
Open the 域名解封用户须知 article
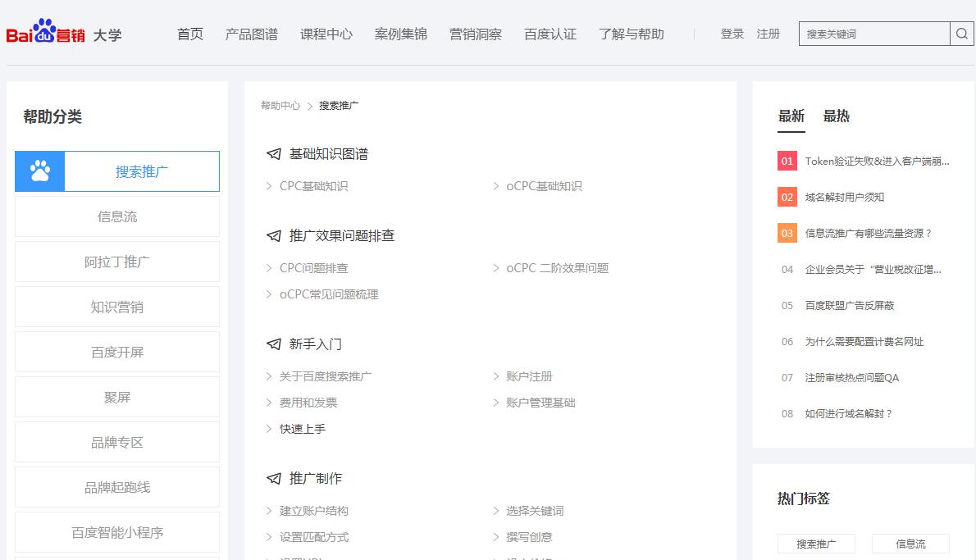(845, 198)
